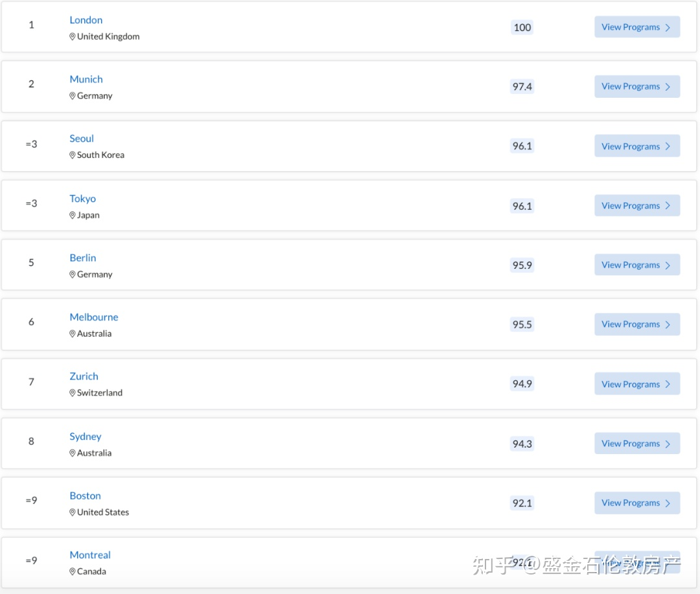Click the location pin next to South Korea
This screenshot has height=594, width=700.
pos(73,155)
